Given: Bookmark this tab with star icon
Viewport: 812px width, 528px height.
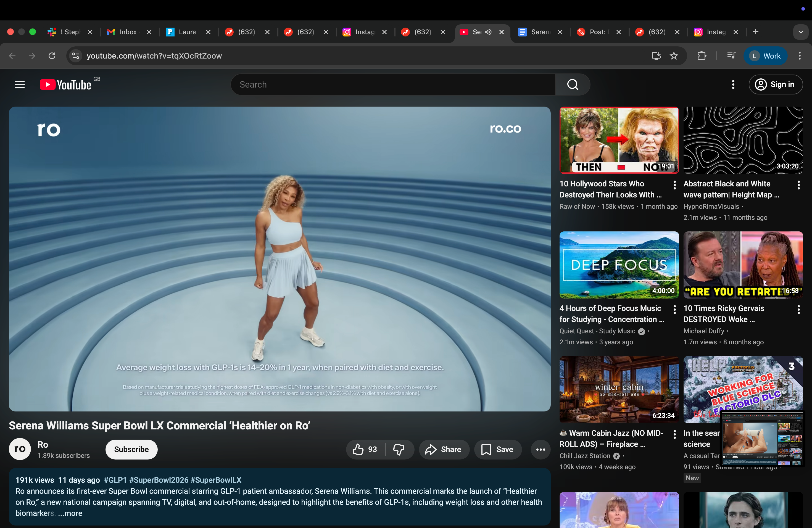Looking at the screenshot, I should pyautogui.click(x=674, y=56).
